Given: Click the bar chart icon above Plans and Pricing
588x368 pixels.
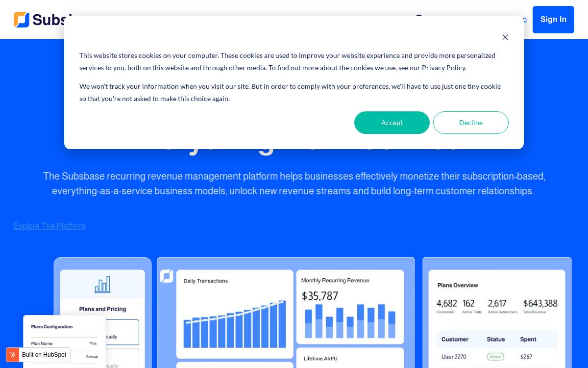Looking at the screenshot, I should pyautogui.click(x=102, y=285).
